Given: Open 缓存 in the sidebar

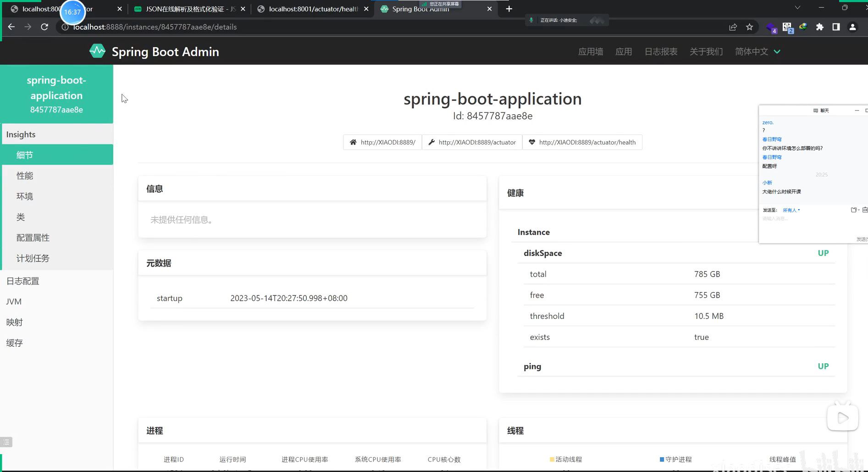Looking at the screenshot, I should pyautogui.click(x=57, y=343).
